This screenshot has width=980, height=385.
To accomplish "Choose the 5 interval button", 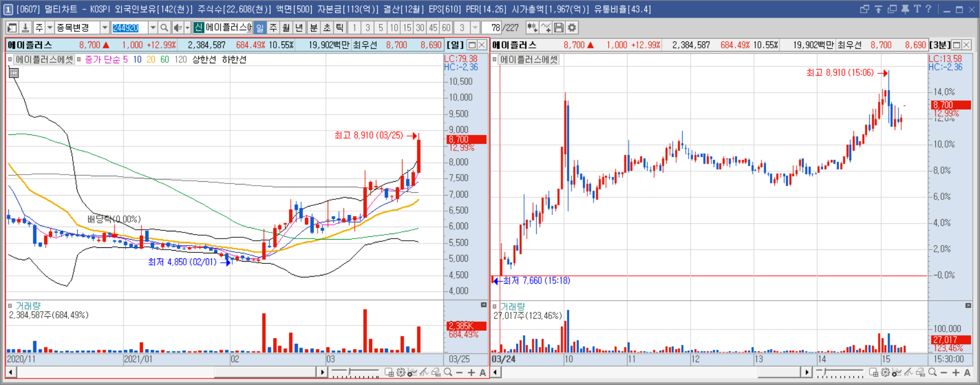I will (x=380, y=28).
